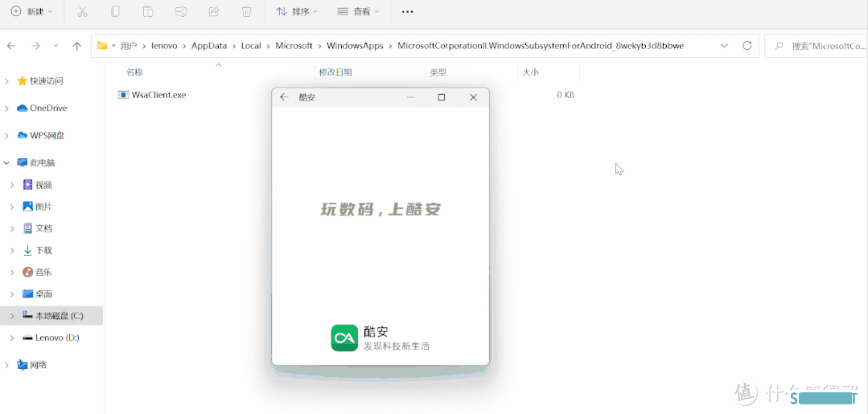Open recent locations chevron
The image size is (868, 414).
pyautogui.click(x=56, y=46)
